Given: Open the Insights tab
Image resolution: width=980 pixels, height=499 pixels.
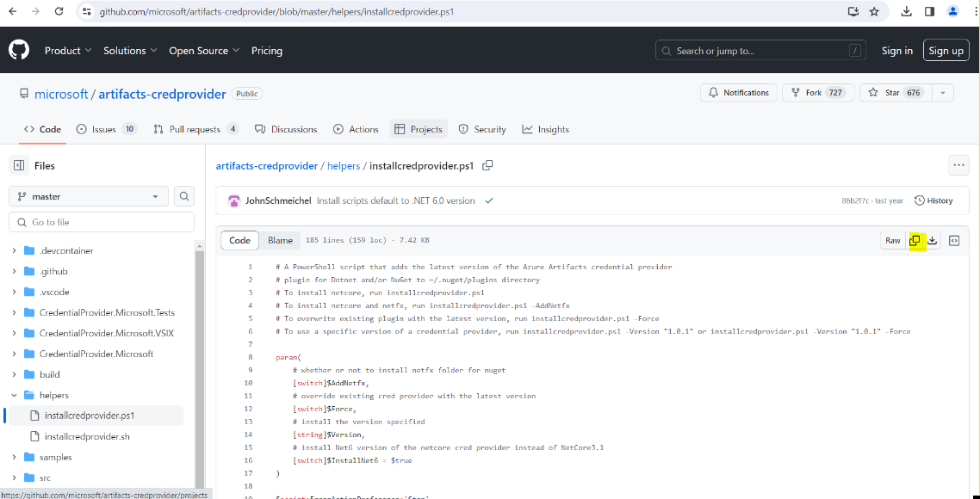Looking at the screenshot, I should point(546,129).
